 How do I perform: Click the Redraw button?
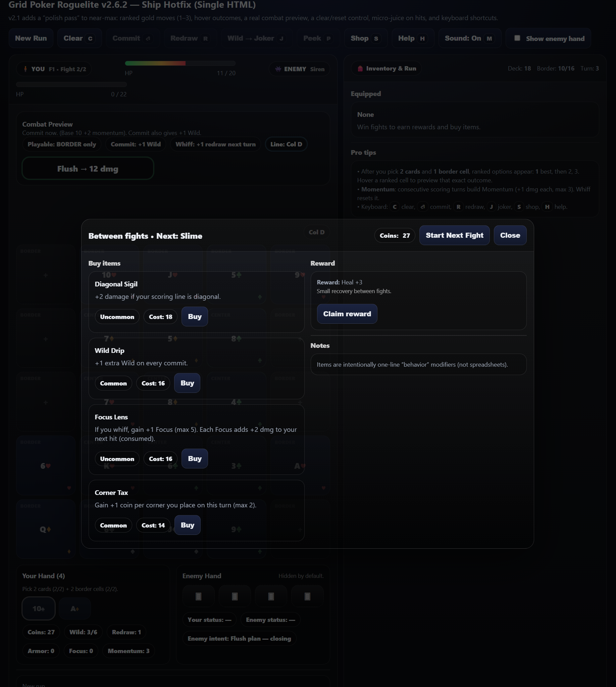click(x=190, y=38)
